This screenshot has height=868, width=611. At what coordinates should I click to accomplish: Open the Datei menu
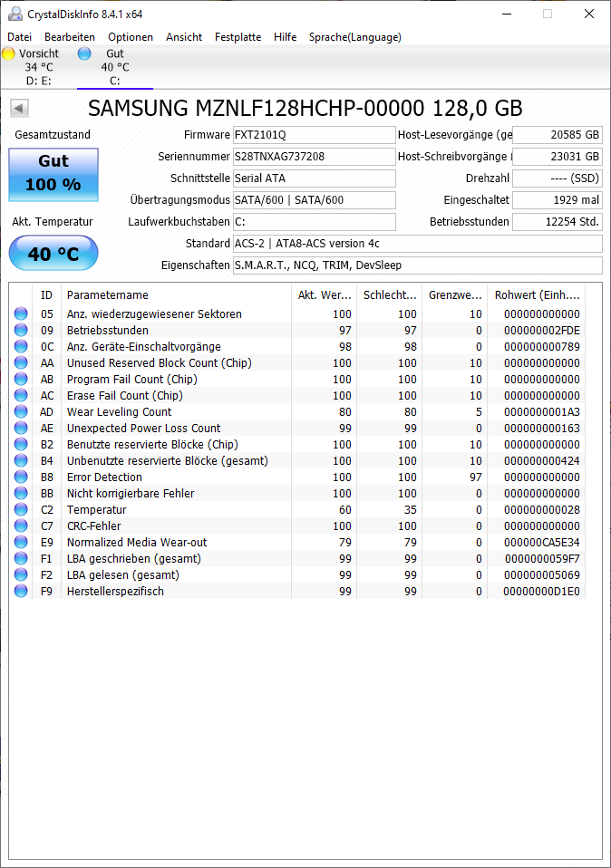[x=19, y=37]
